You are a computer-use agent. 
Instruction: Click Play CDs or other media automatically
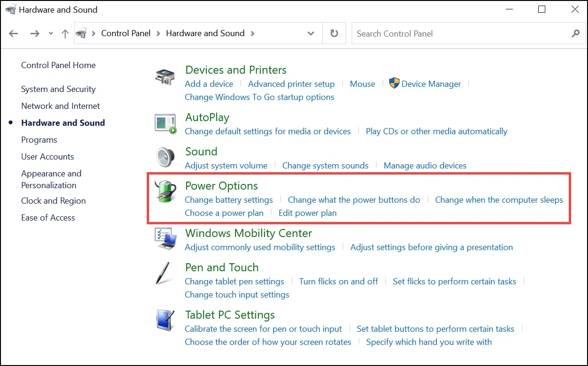437,131
